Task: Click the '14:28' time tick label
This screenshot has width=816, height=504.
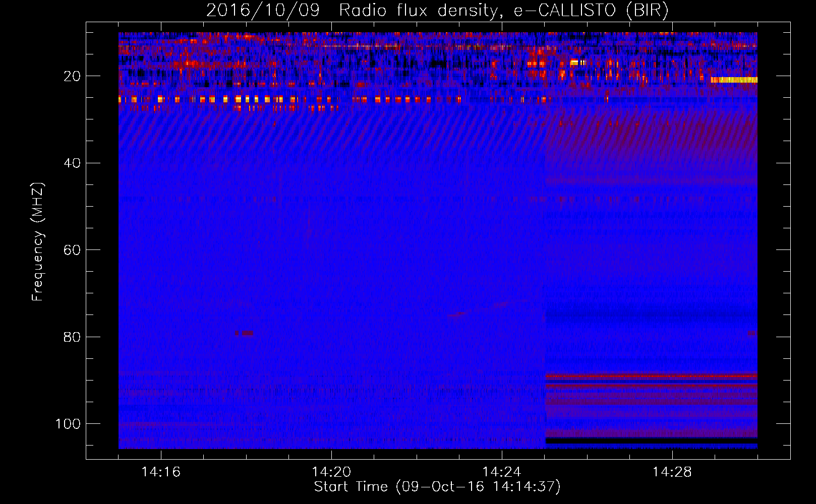Action: click(672, 472)
